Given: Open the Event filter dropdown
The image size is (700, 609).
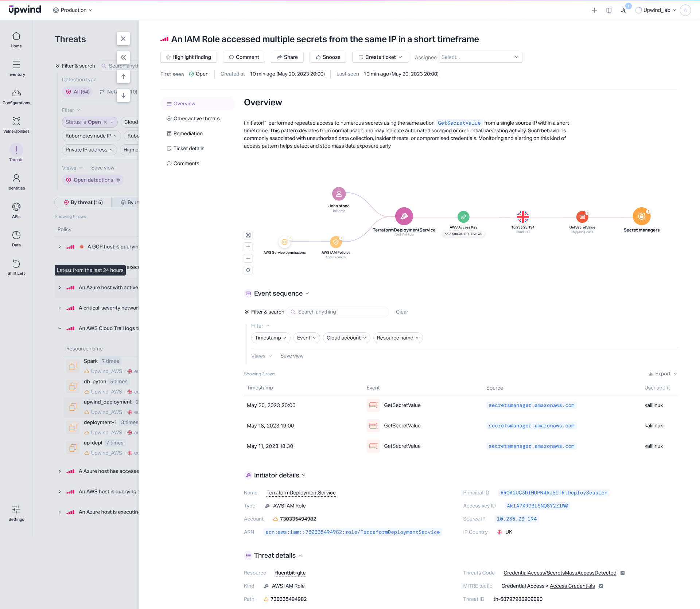Looking at the screenshot, I should pos(307,338).
